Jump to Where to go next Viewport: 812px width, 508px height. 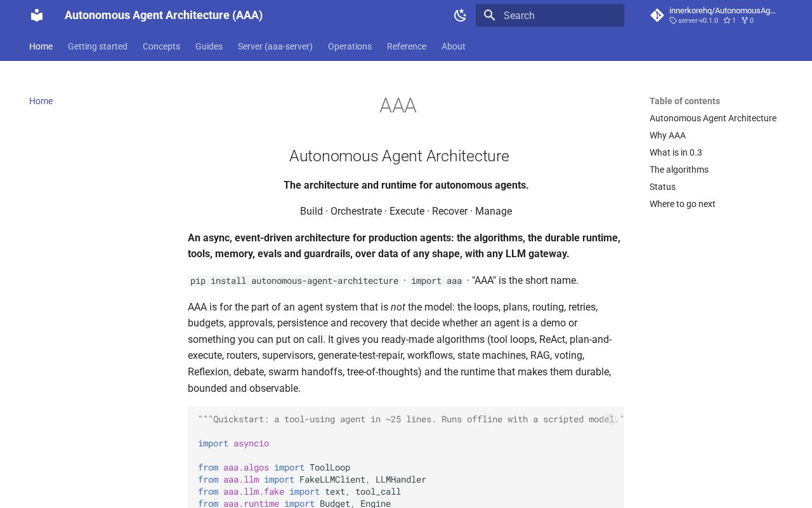click(x=682, y=204)
